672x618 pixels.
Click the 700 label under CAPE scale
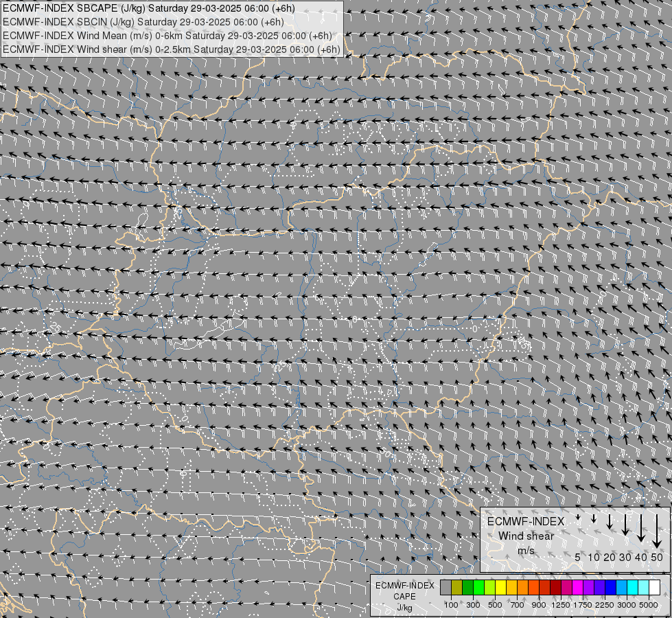point(518,605)
